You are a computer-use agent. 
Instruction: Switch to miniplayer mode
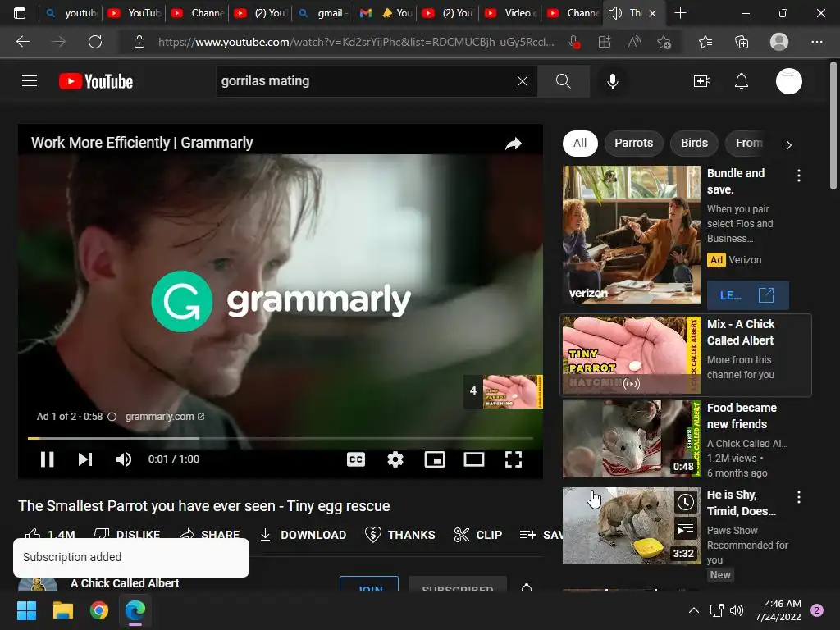coord(435,459)
